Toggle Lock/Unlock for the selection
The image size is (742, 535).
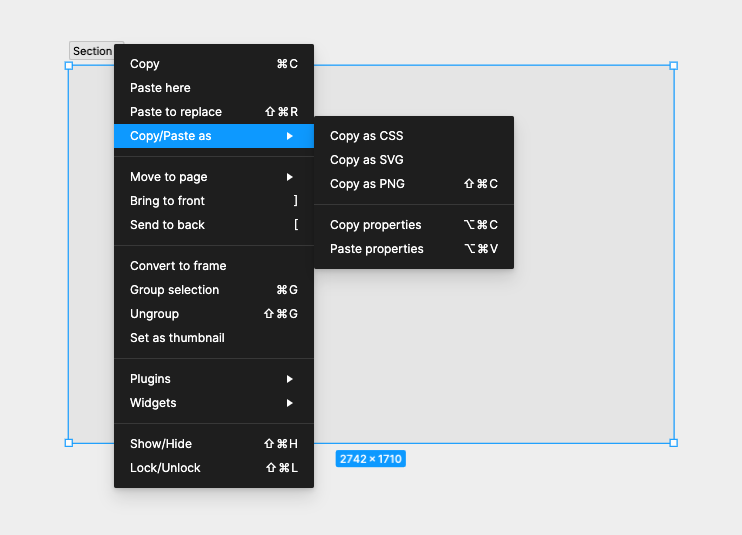(x=214, y=468)
